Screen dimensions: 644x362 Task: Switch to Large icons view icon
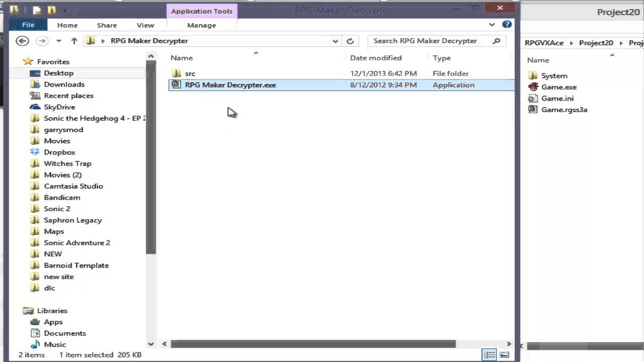(x=504, y=355)
